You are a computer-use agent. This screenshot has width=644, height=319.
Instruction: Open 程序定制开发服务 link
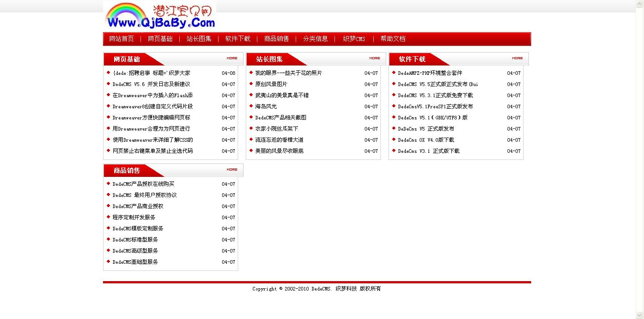point(134,217)
